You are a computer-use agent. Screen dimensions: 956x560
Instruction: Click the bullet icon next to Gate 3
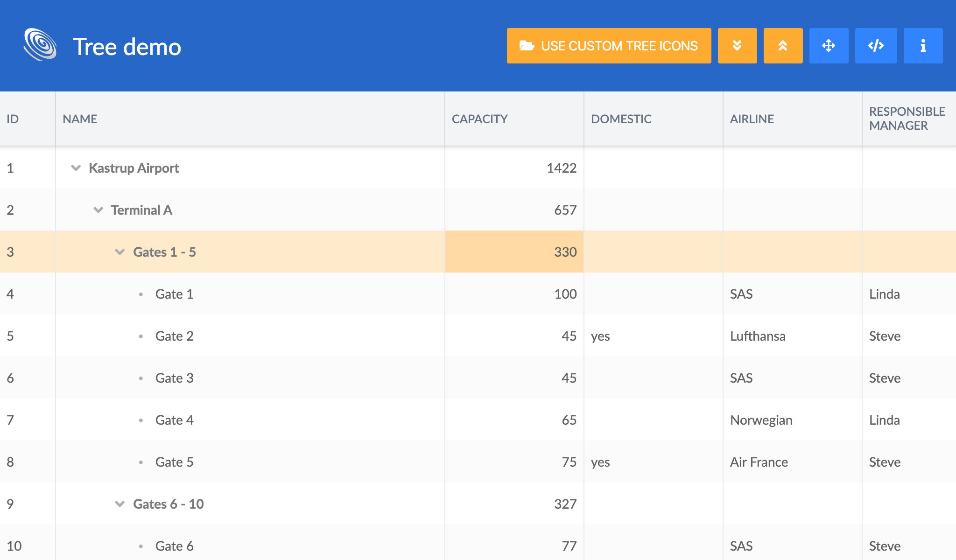tap(141, 378)
